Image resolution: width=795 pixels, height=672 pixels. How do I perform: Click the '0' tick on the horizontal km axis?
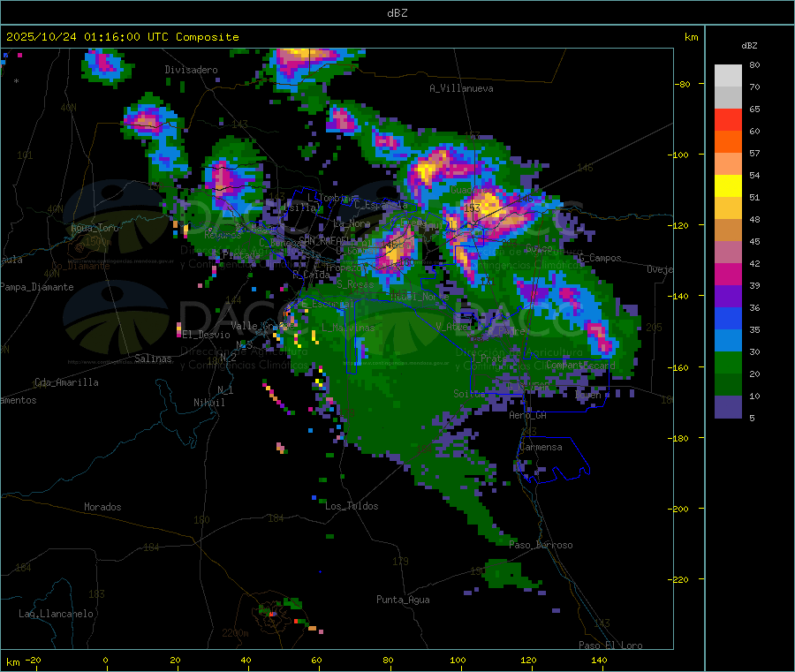105,661
